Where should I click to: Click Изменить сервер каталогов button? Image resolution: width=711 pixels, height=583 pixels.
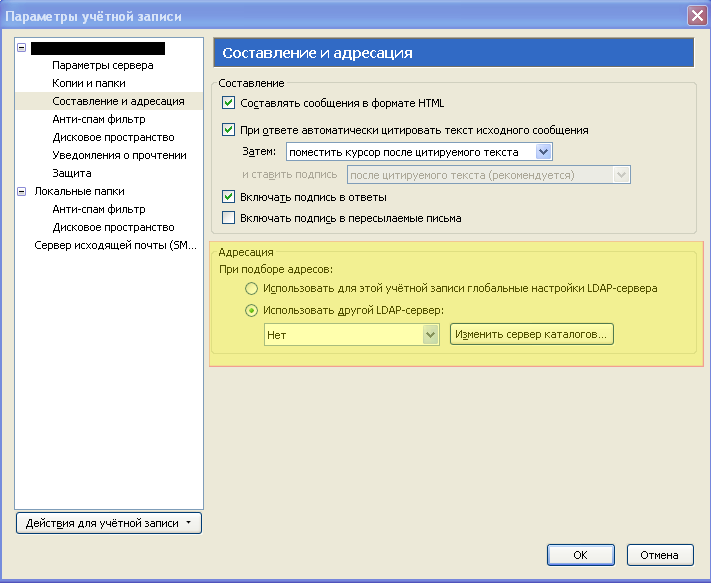pyautogui.click(x=531, y=335)
